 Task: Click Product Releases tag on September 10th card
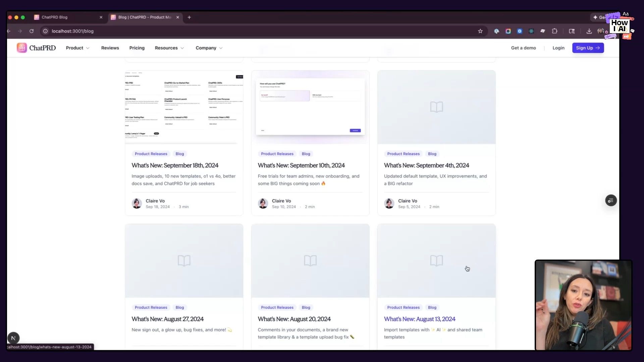click(x=277, y=154)
